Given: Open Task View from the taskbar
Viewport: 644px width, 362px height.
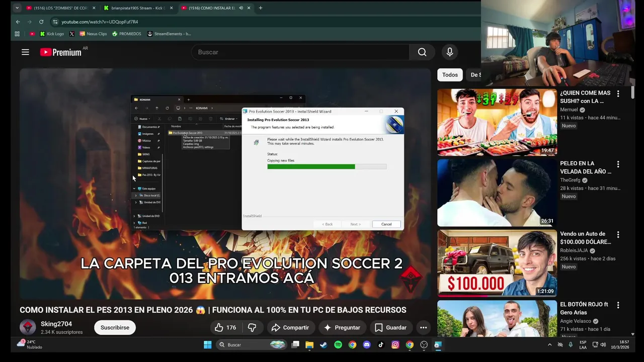Looking at the screenshot, I should (x=295, y=345).
